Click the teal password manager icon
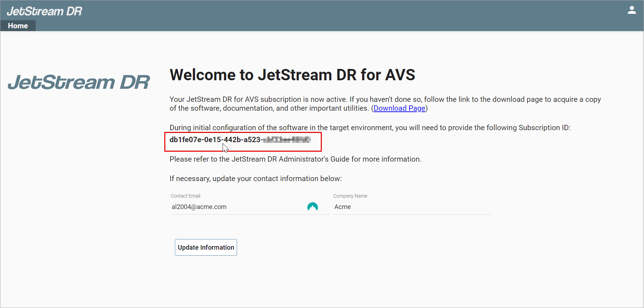This screenshot has width=644, height=308. [312, 207]
